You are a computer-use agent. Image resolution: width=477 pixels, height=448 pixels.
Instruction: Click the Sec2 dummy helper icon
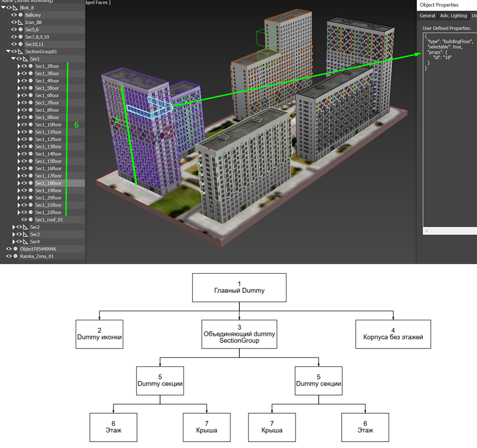pos(25,227)
